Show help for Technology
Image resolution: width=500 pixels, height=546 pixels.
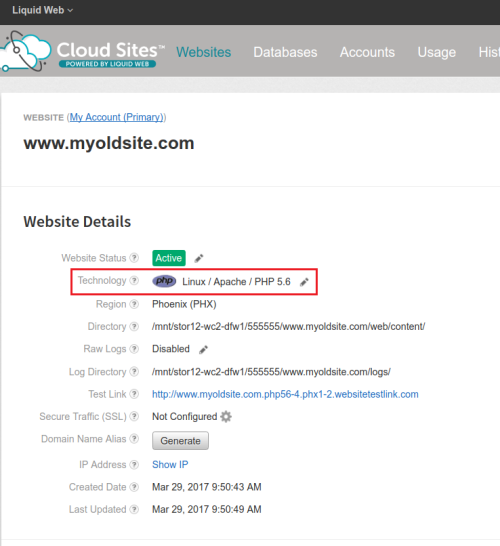pyautogui.click(x=134, y=280)
